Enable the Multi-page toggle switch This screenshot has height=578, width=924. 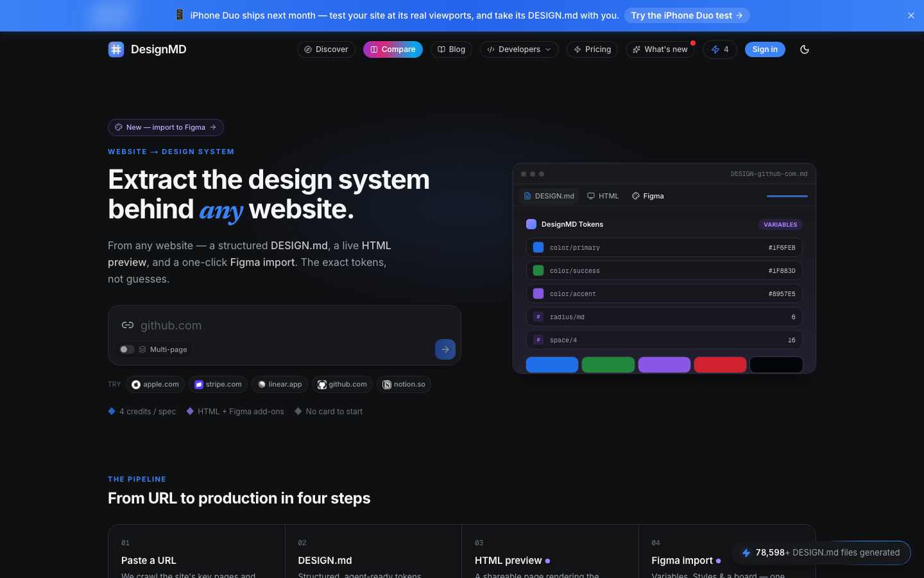(x=127, y=349)
